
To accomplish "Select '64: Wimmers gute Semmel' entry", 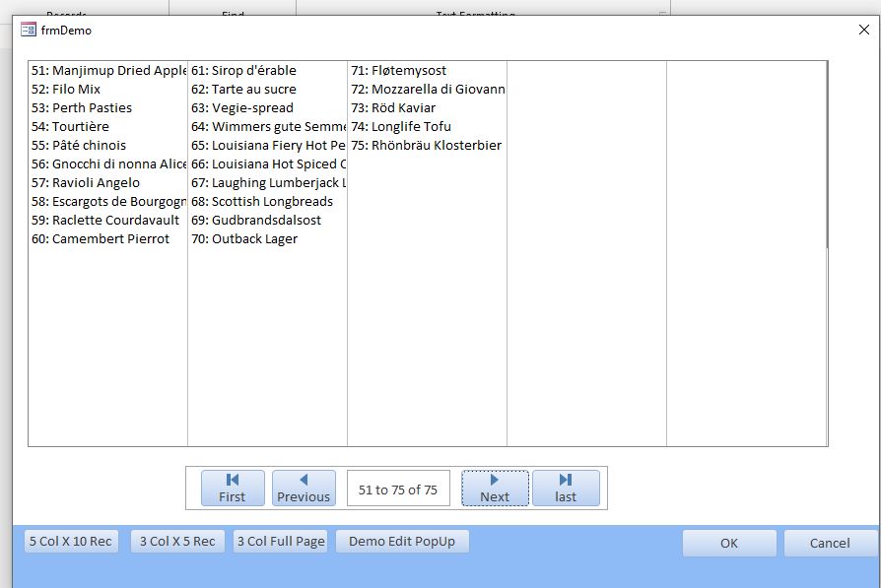I will coord(267,126).
